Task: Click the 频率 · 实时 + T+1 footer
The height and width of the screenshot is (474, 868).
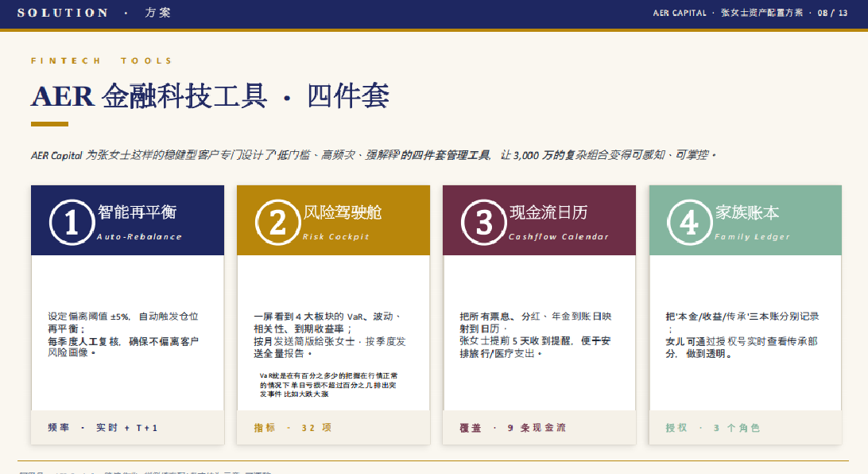Action: [103, 428]
